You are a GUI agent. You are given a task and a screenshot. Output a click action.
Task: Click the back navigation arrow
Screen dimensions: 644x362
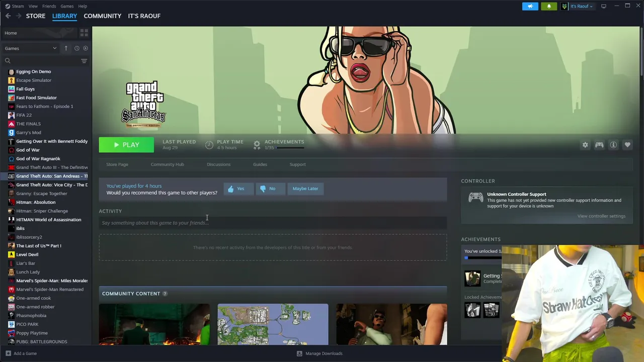(x=8, y=16)
